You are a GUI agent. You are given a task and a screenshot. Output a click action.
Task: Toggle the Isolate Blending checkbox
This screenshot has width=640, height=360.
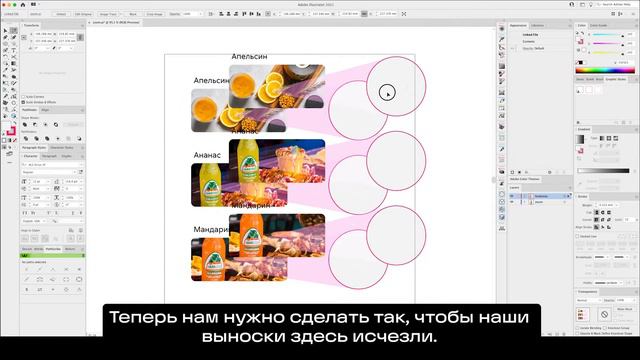[578, 328]
